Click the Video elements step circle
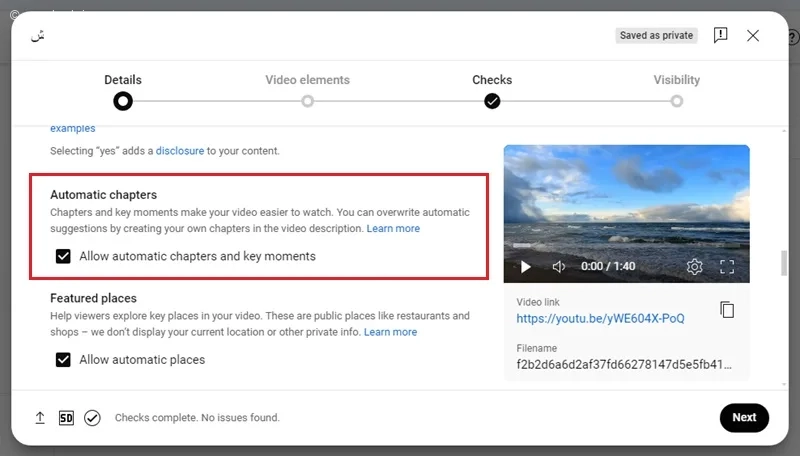The height and width of the screenshot is (456, 800). 307,101
